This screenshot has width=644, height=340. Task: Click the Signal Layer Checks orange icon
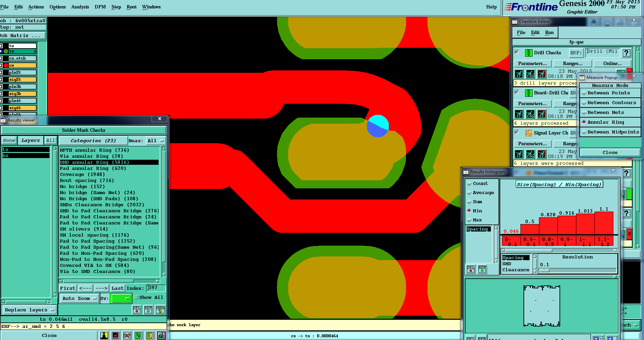click(529, 133)
